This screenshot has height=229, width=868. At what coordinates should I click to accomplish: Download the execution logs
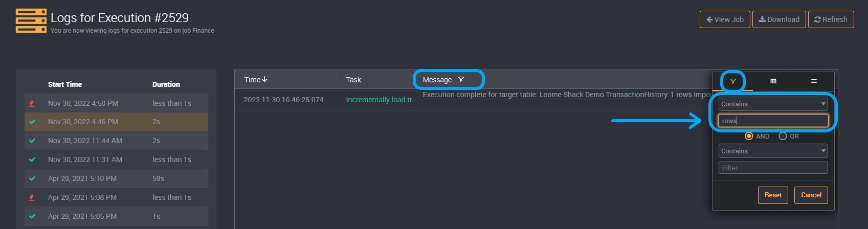(x=779, y=19)
